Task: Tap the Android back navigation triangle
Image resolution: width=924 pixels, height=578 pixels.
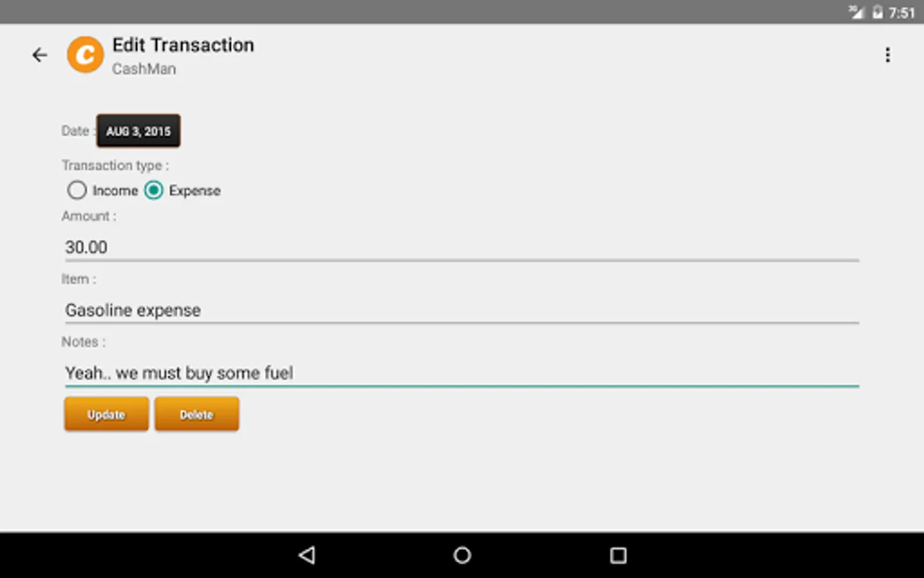Action: pyautogui.click(x=307, y=555)
